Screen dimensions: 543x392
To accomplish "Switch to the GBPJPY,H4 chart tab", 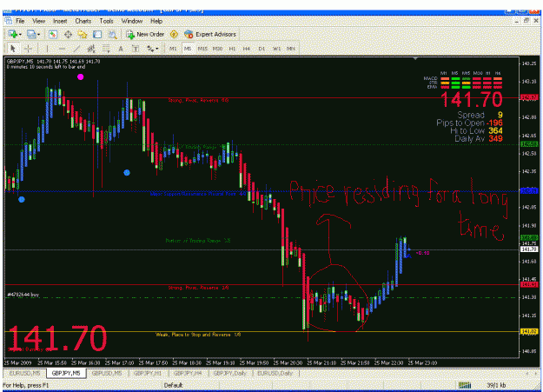I will pos(188,373).
